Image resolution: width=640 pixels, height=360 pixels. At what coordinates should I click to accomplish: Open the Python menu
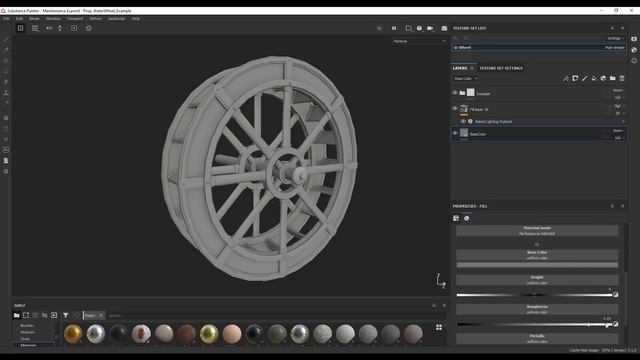click(x=96, y=19)
